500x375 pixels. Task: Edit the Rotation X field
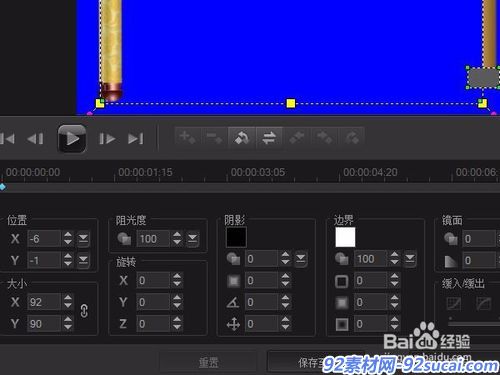point(154,280)
